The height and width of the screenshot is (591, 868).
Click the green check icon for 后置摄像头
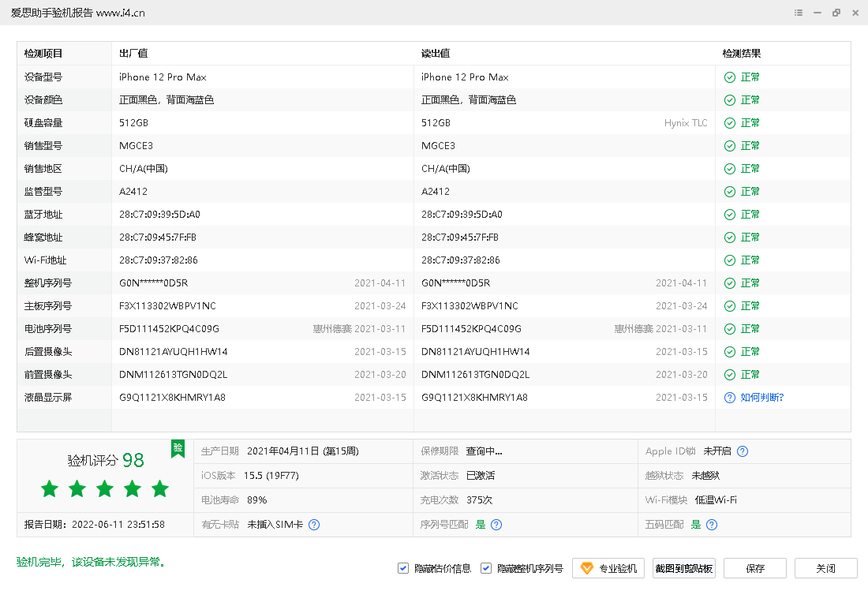pos(730,352)
